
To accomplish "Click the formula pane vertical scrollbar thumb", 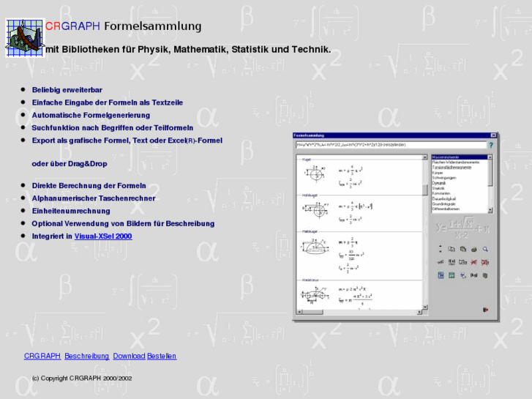I will click(424, 190).
